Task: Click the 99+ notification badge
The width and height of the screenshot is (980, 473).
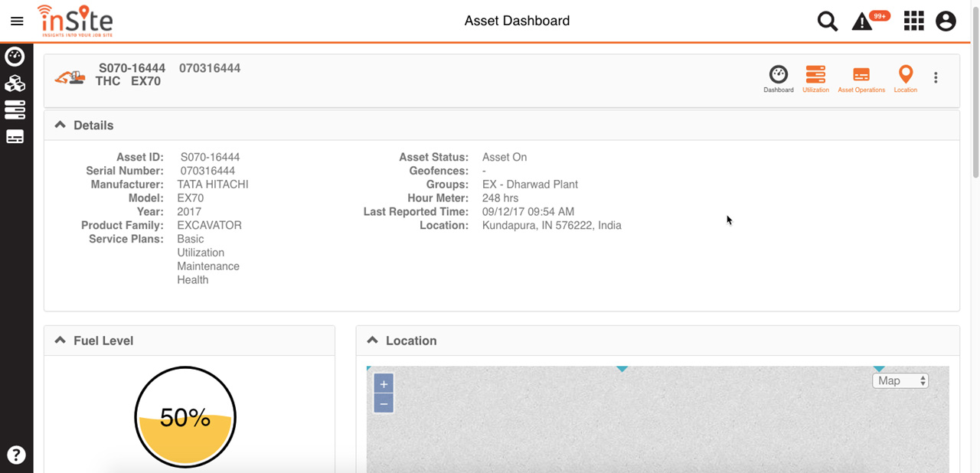Action: [880, 15]
